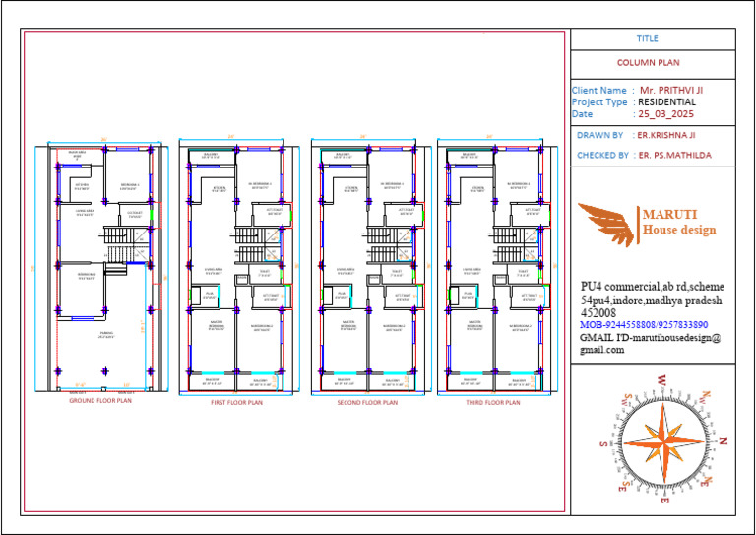Click 24' width dimension above first floor plan
Viewport: 756px width, 535px height.
point(231,137)
